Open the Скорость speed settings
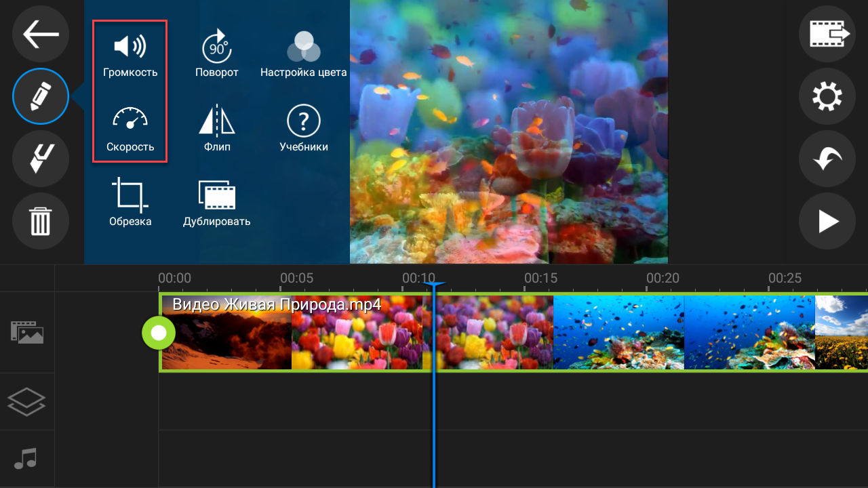 click(x=130, y=127)
